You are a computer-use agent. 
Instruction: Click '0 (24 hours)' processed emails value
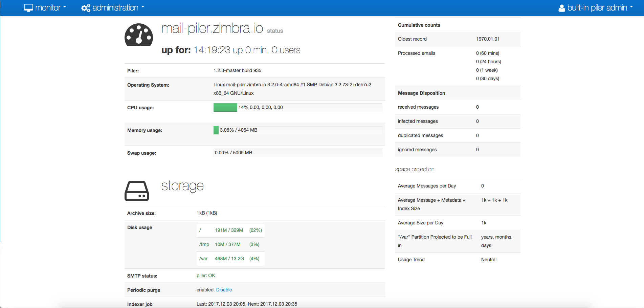488,62
